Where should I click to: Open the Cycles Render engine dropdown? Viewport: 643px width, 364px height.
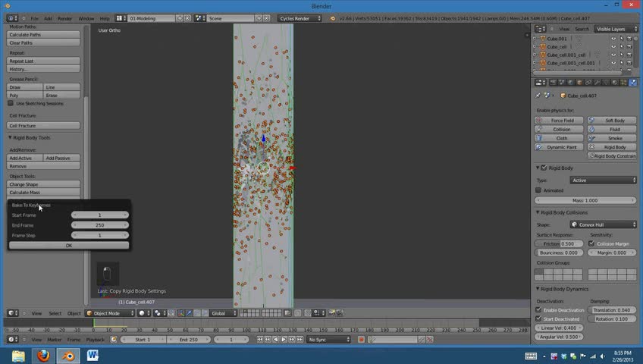(x=300, y=18)
